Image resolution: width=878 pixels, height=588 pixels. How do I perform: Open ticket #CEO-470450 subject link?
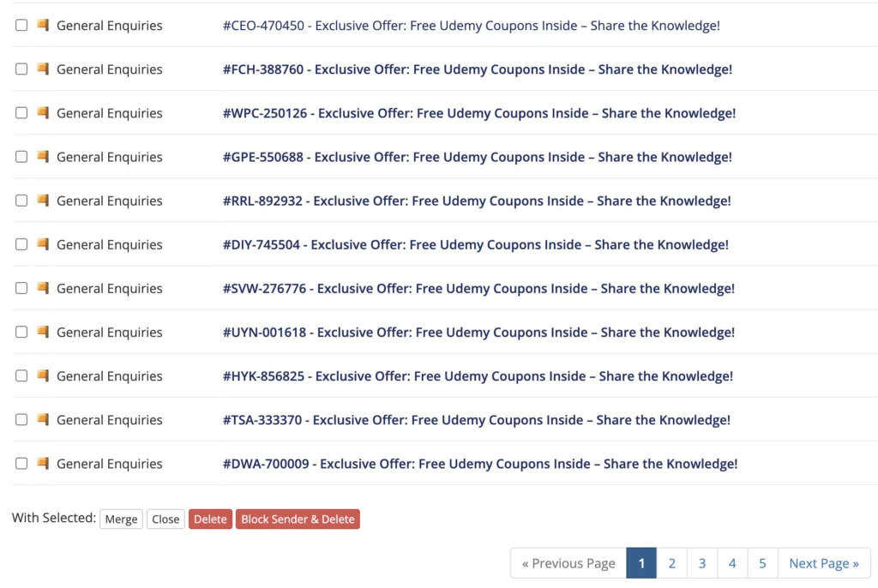coord(471,26)
